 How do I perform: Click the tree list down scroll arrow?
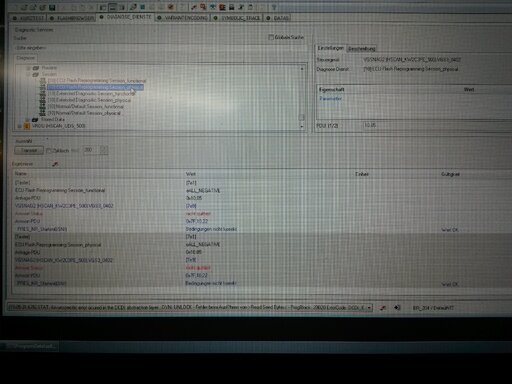pyautogui.click(x=302, y=126)
